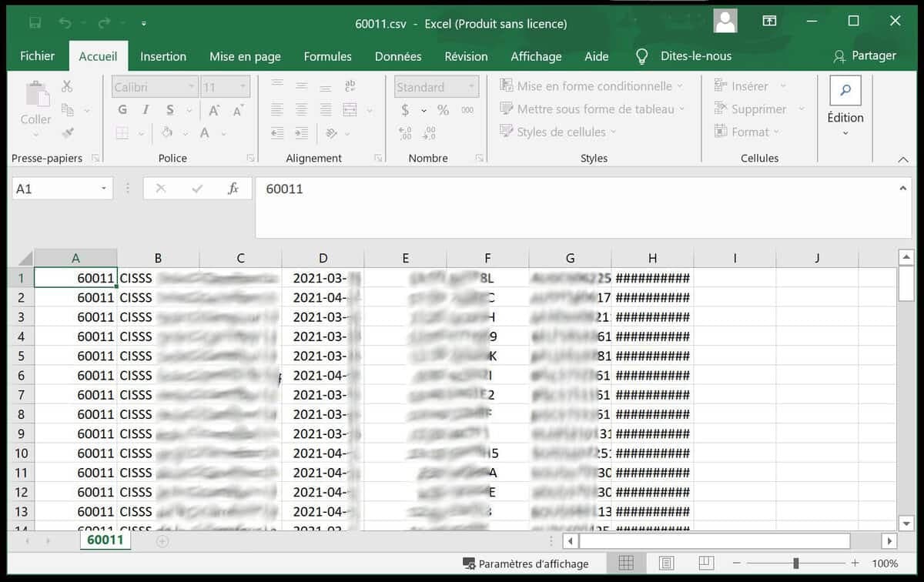Toggle italic I formatting button
This screenshot has width=924, height=582.
[146, 110]
